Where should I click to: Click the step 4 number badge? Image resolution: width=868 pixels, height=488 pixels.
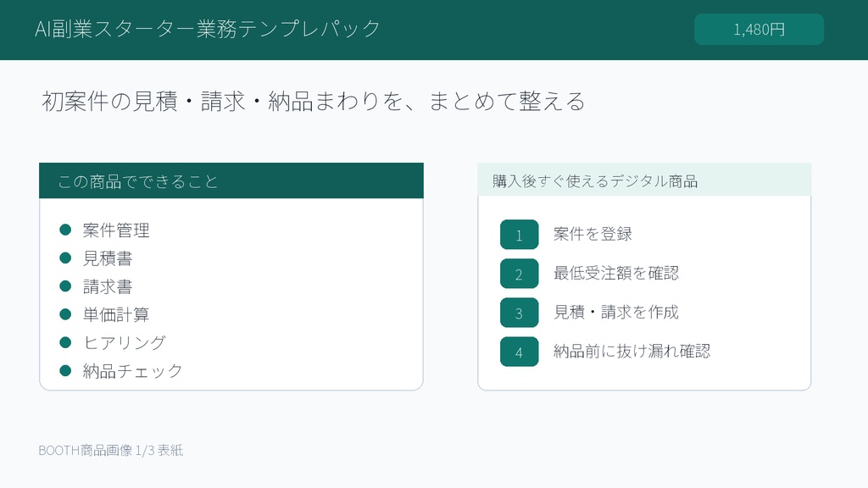(x=520, y=352)
